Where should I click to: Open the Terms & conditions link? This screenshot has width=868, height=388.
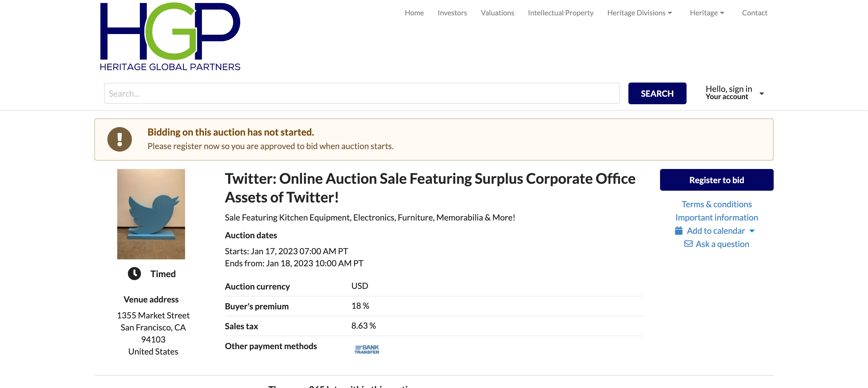click(x=716, y=204)
